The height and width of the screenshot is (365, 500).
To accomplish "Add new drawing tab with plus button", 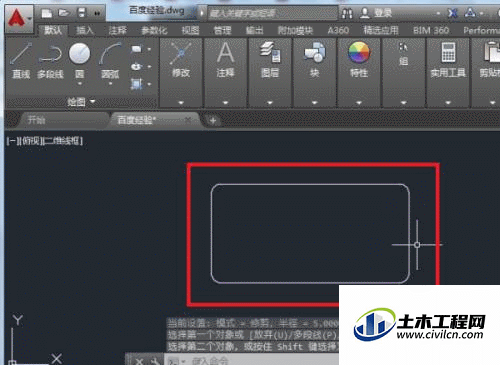I will 213,120.
